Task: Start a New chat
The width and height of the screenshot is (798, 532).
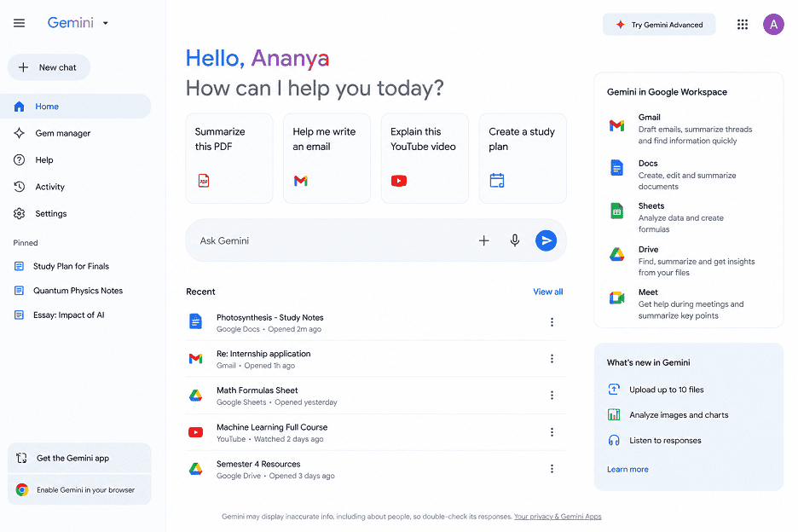Action: pyautogui.click(x=49, y=67)
